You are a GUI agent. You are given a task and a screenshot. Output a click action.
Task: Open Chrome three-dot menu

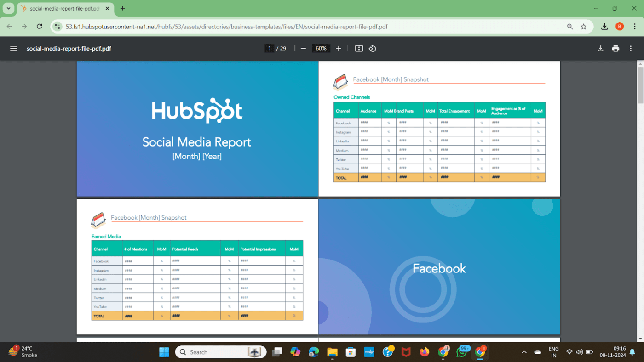coord(634,27)
